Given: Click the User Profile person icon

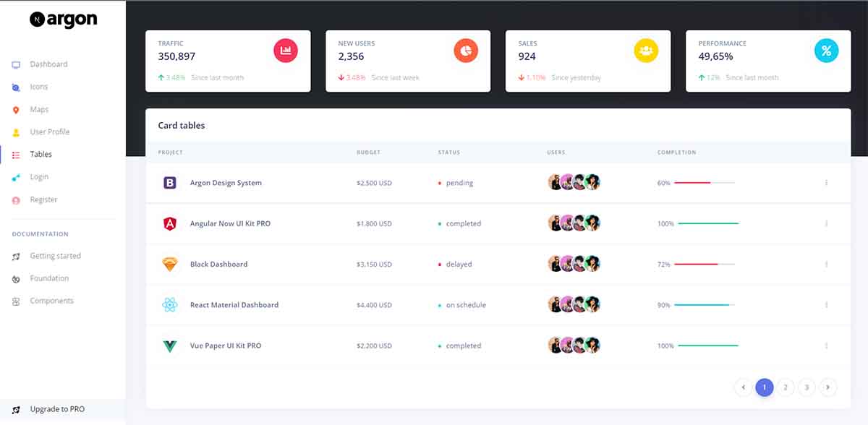Looking at the screenshot, I should 16,132.
